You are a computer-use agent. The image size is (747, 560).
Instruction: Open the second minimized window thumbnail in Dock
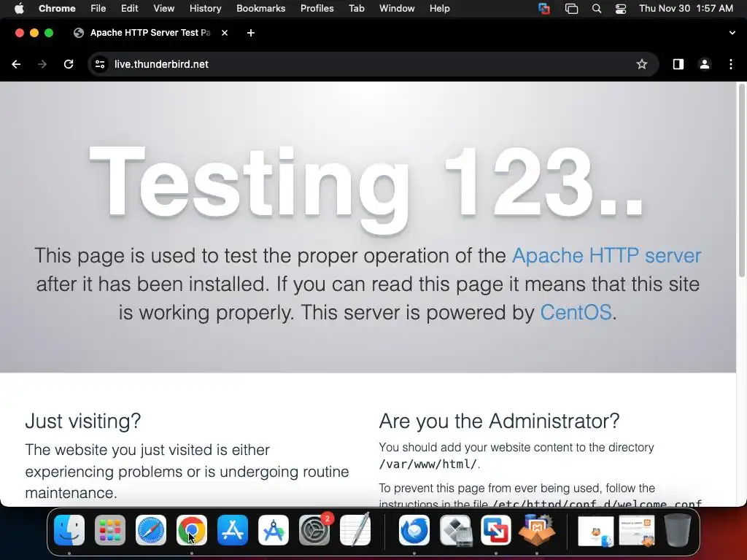637,532
